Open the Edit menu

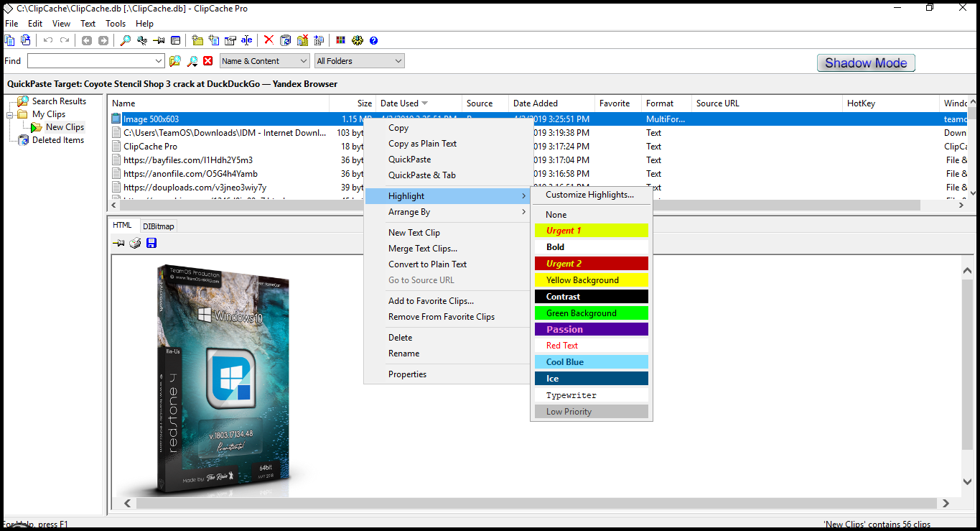[x=35, y=24]
